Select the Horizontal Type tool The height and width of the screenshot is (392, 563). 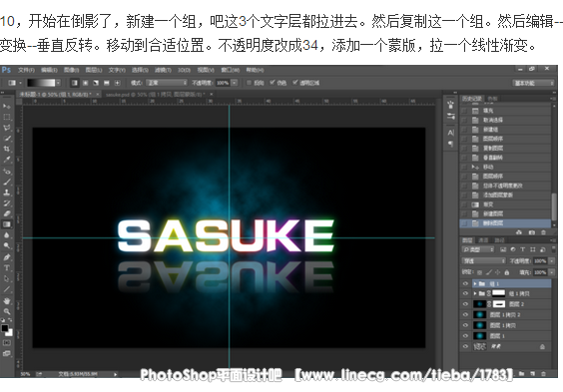click(6, 268)
